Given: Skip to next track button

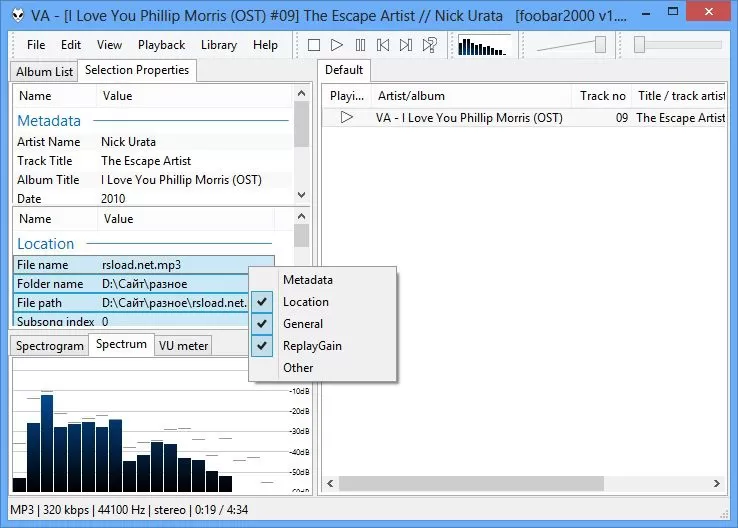Looking at the screenshot, I should (x=406, y=45).
